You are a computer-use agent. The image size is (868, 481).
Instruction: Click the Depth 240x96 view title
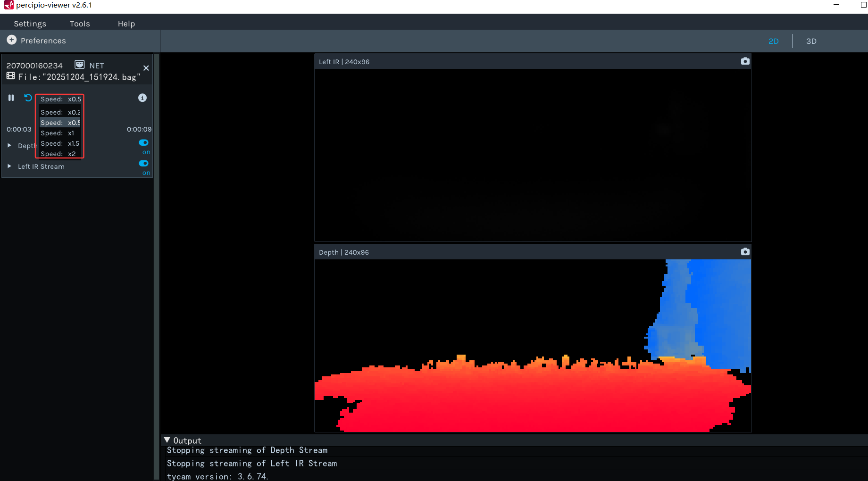tap(344, 252)
